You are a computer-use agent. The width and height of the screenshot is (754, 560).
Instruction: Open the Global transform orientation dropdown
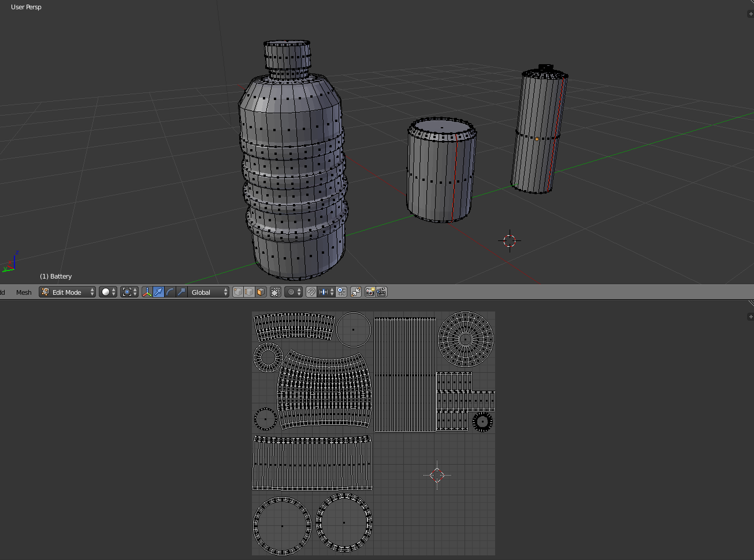pos(209,292)
